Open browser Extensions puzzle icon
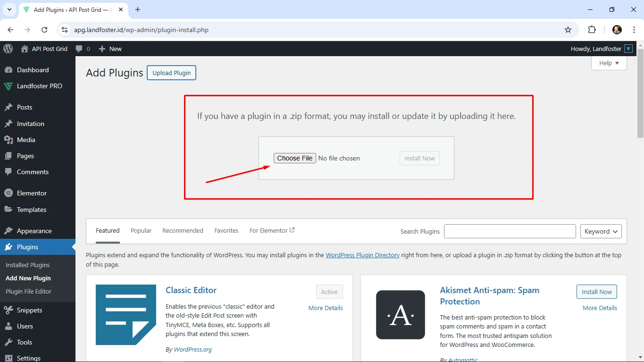 (x=592, y=30)
